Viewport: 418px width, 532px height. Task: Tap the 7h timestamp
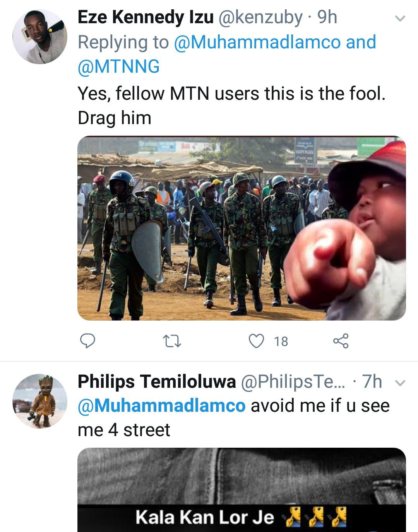click(x=372, y=382)
